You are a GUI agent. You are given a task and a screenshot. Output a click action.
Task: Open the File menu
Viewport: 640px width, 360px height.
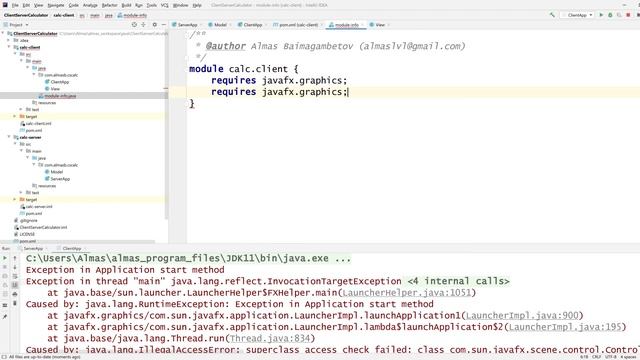[x=15, y=5]
